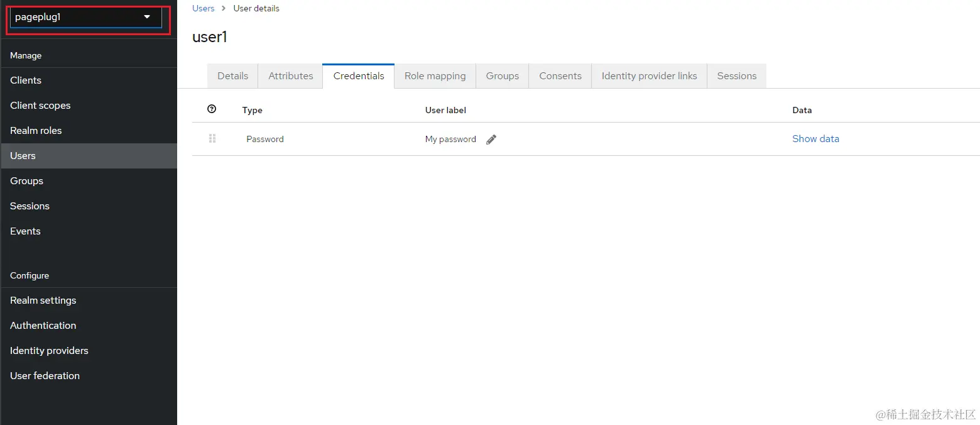Click the Type column header
Screen dimensions: 980x425
(x=252, y=110)
